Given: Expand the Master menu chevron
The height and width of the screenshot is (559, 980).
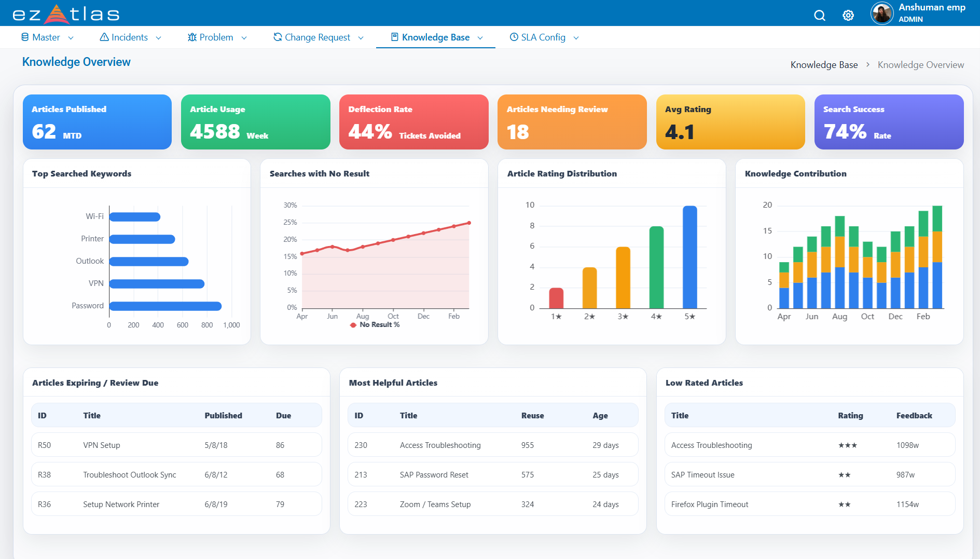Looking at the screenshot, I should (71, 38).
